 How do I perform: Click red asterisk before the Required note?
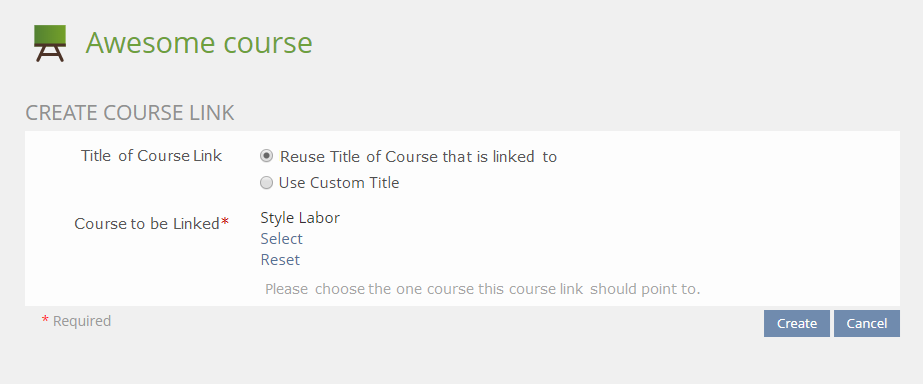coord(45,320)
